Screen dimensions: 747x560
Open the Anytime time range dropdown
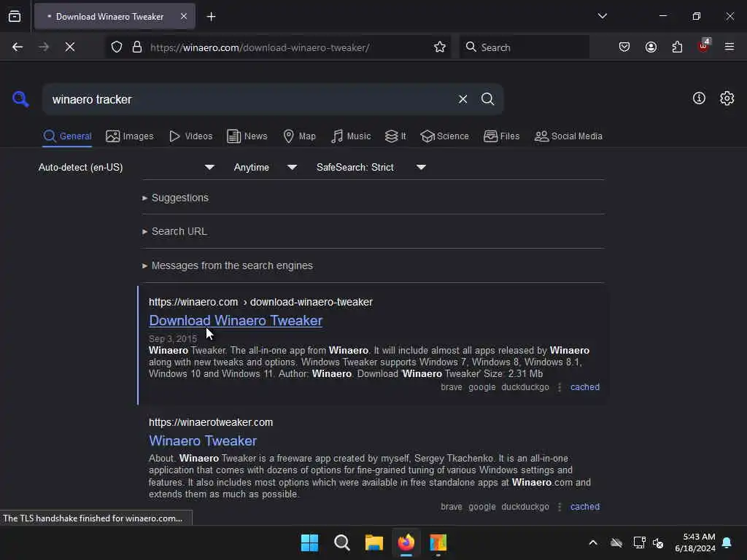click(266, 167)
